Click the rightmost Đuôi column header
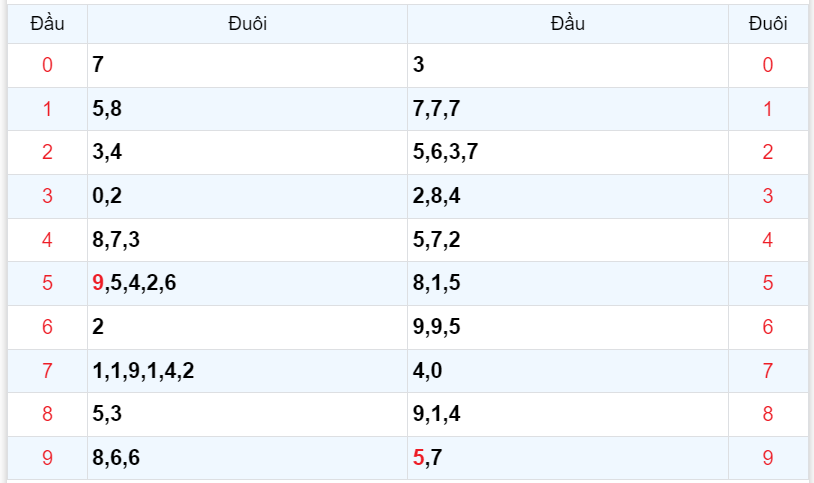This screenshot has width=814, height=483. [x=767, y=24]
